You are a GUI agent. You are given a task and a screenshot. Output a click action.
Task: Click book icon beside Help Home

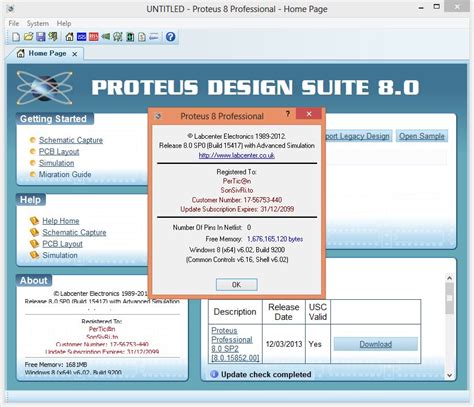[x=34, y=221]
